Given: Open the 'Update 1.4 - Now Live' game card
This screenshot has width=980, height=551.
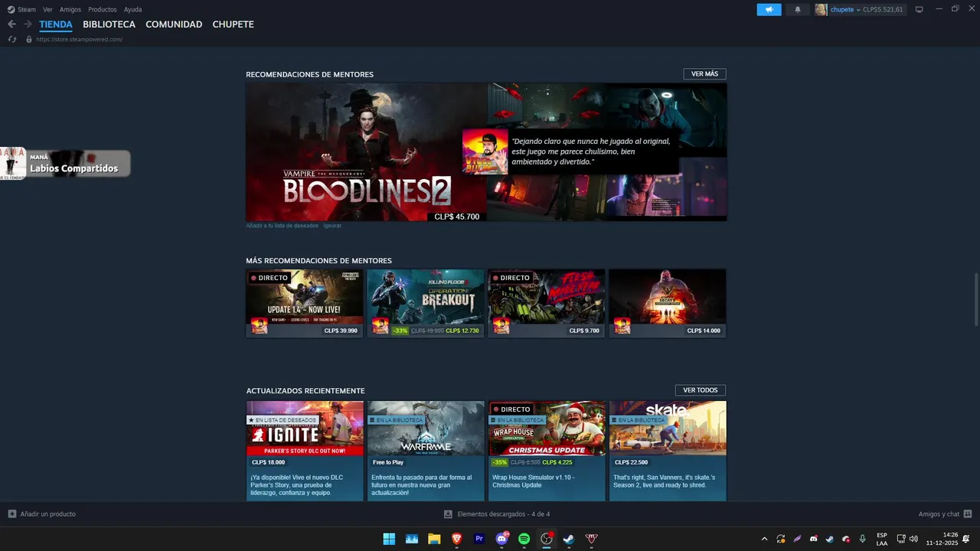Looking at the screenshot, I should pyautogui.click(x=305, y=303).
